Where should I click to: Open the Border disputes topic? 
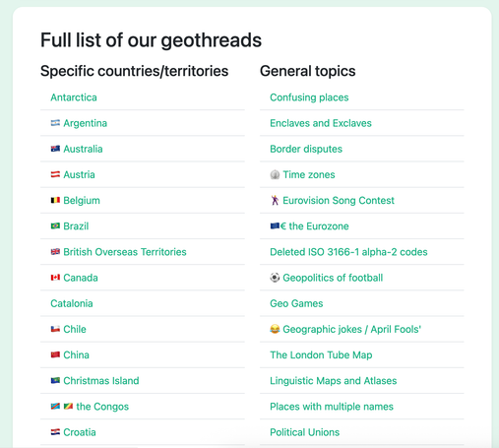pos(306,149)
